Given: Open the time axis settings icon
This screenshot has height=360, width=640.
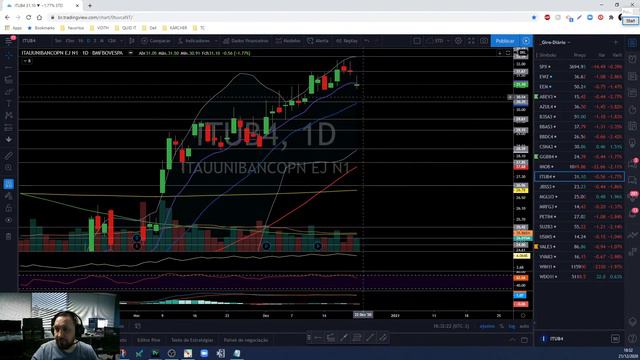Looking at the screenshot, I should point(523,315).
